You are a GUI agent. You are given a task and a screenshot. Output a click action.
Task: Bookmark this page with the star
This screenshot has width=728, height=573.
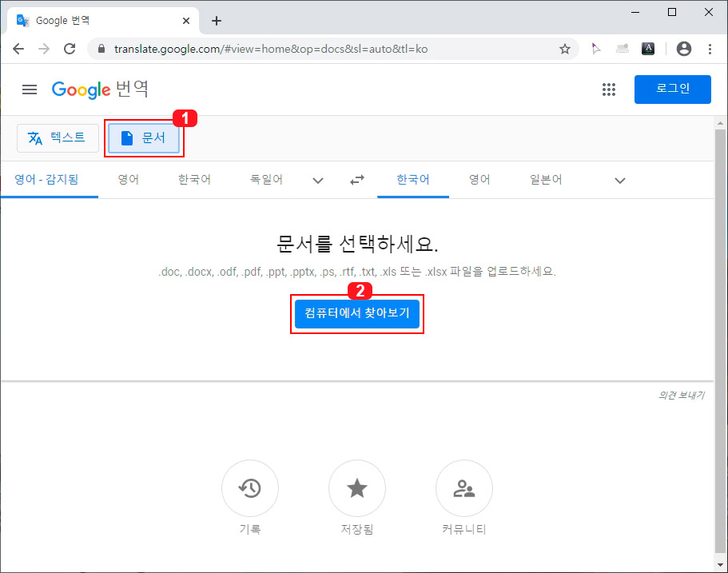click(564, 49)
